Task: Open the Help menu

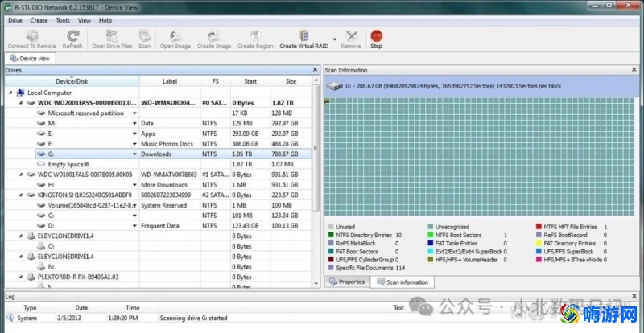Action: [x=105, y=21]
